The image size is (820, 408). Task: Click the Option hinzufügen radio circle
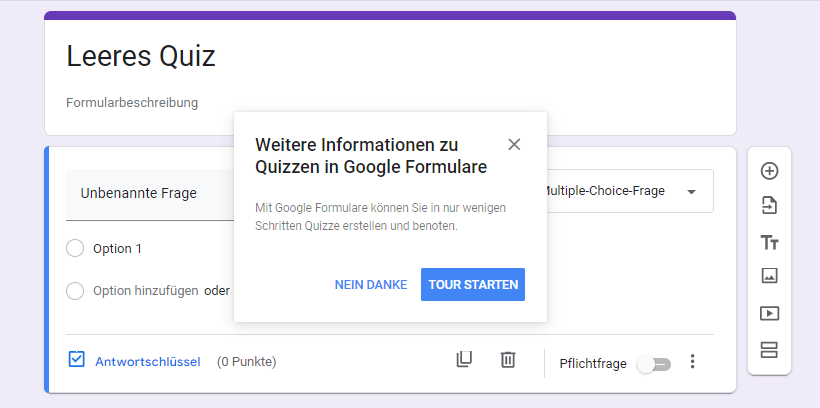(75, 291)
